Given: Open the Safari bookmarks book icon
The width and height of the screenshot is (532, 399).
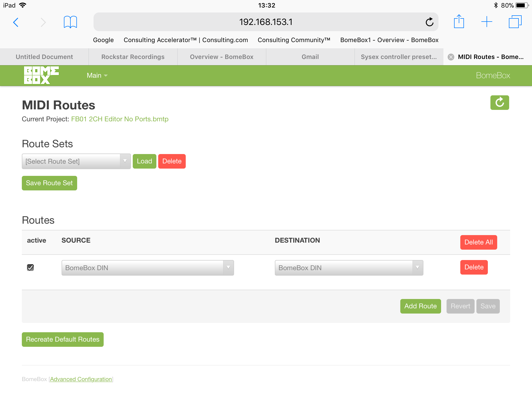Looking at the screenshot, I should coord(70,22).
